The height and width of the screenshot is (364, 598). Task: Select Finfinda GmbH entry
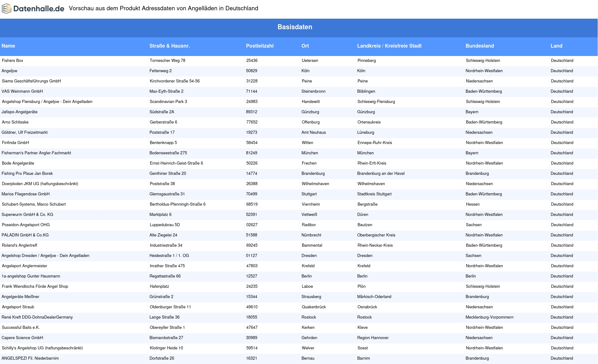(15, 143)
